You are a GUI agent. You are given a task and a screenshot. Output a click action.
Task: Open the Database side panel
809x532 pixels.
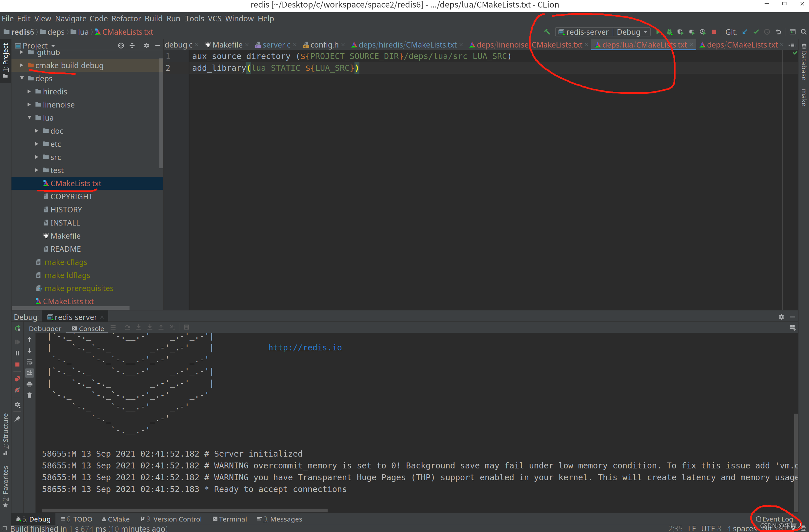point(803,62)
